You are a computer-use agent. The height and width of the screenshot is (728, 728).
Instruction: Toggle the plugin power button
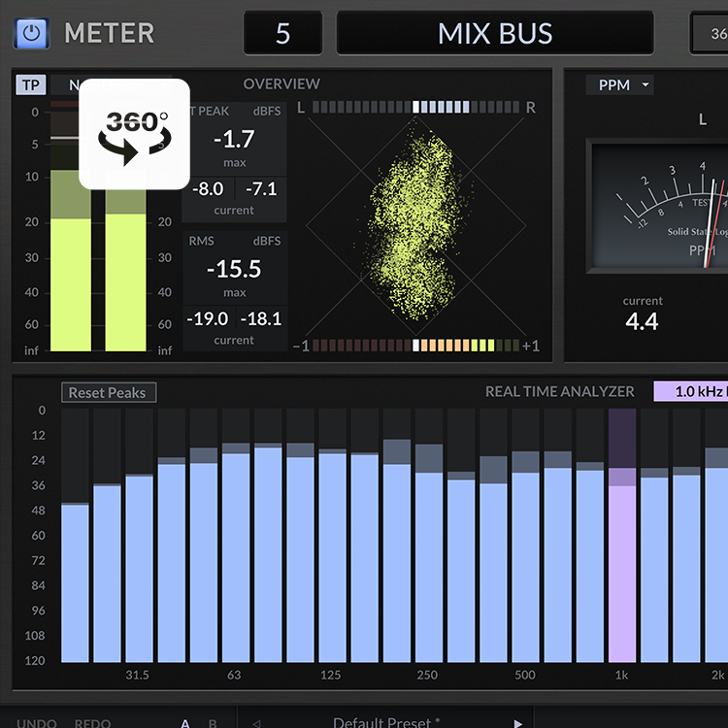tap(31, 33)
